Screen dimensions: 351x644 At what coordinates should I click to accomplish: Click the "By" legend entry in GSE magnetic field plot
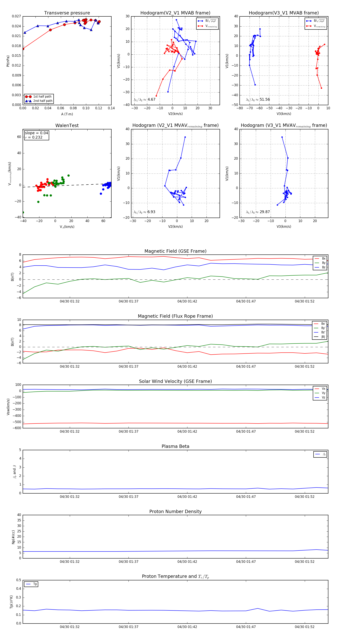click(320, 263)
